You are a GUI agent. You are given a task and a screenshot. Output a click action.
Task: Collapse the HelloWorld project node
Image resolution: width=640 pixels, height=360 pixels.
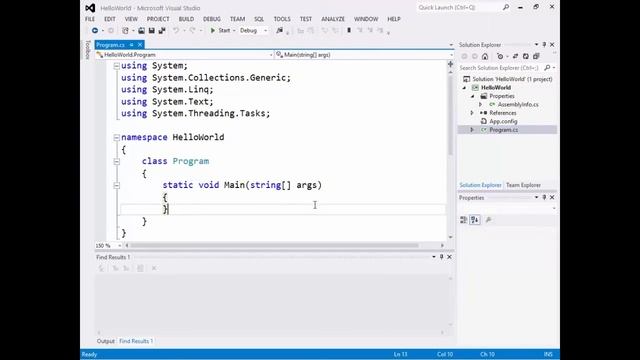point(464,88)
